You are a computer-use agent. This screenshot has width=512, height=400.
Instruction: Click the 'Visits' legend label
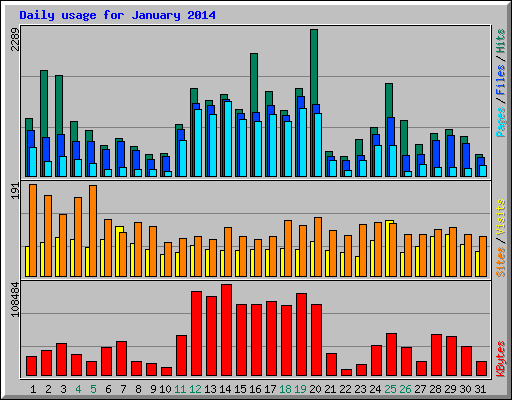(500, 218)
